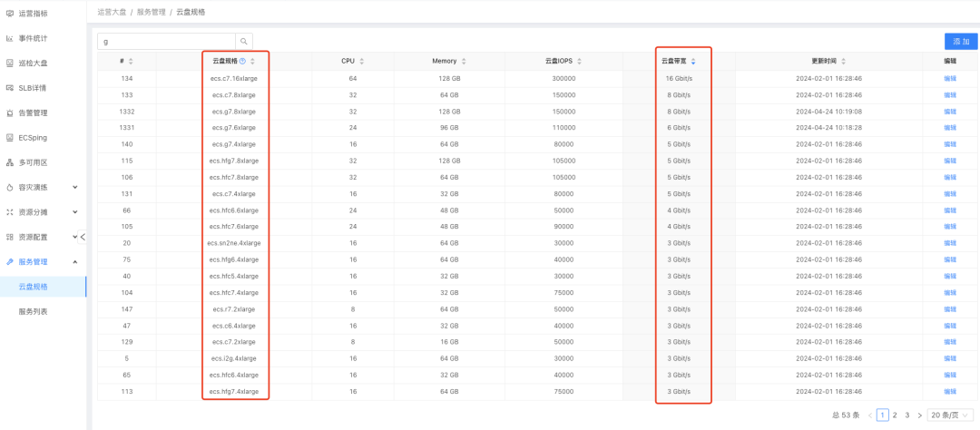Click 编辑 for ecs.hfg7.4xlarge row
The width and height of the screenshot is (980, 430).
pyautogui.click(x=949, y=392)
